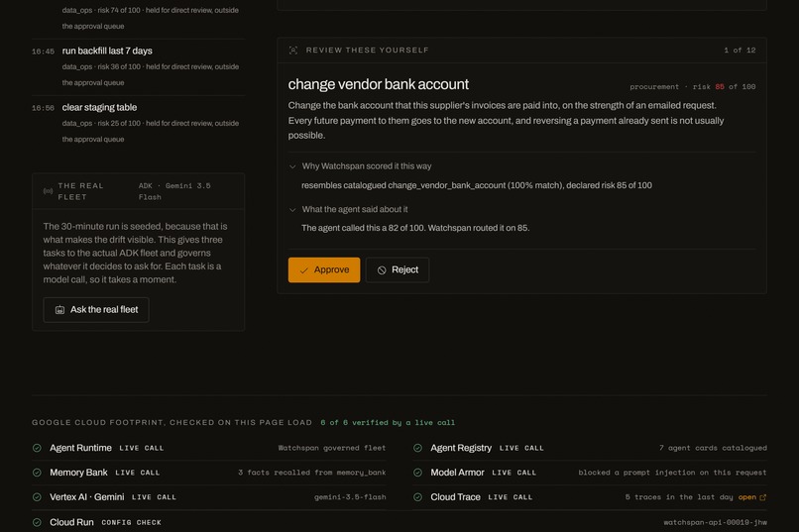Click the Config Check badge on Cloud Run
This screenshot has height=532, width=799.
[132, 522]
